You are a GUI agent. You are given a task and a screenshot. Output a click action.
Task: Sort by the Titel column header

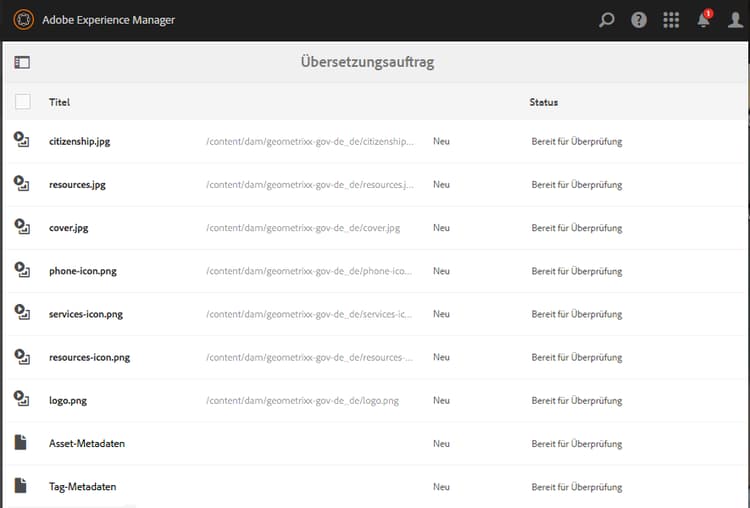click(x=59, y=102)
